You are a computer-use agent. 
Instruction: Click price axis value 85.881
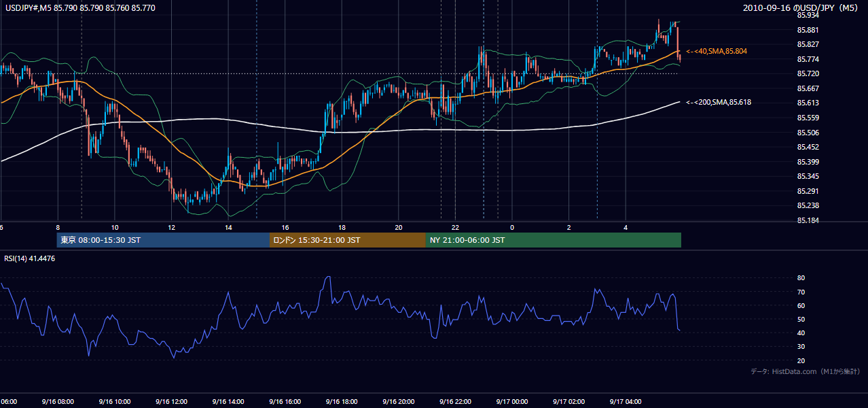click(x=808, y=30)
